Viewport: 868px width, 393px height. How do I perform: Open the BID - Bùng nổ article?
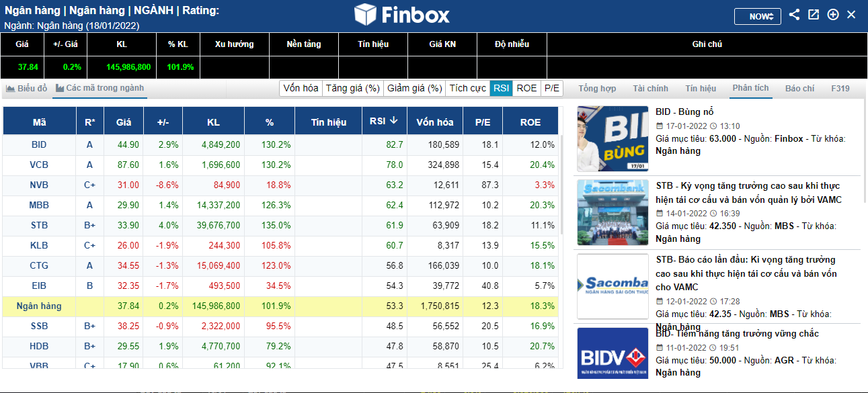click(x=684, y=112)
